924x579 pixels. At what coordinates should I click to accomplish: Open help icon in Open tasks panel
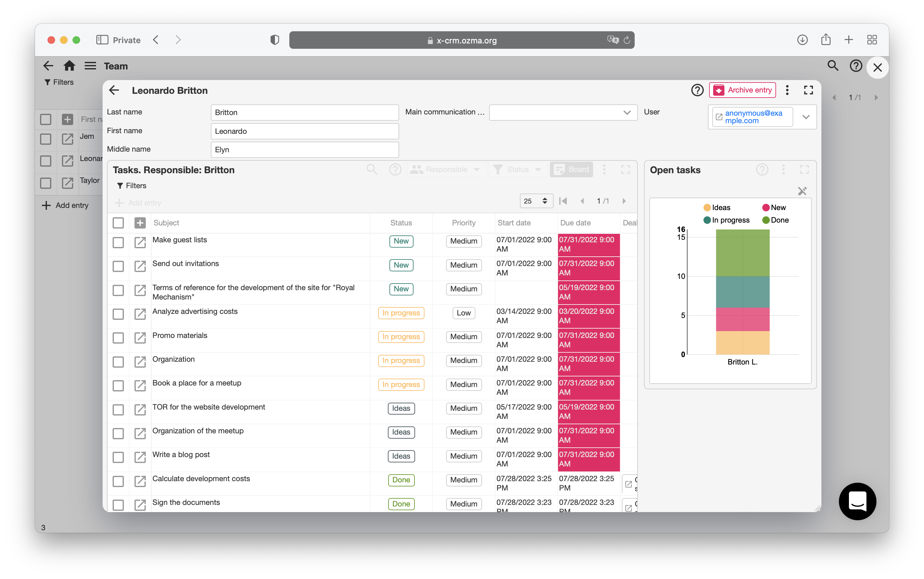762,169
